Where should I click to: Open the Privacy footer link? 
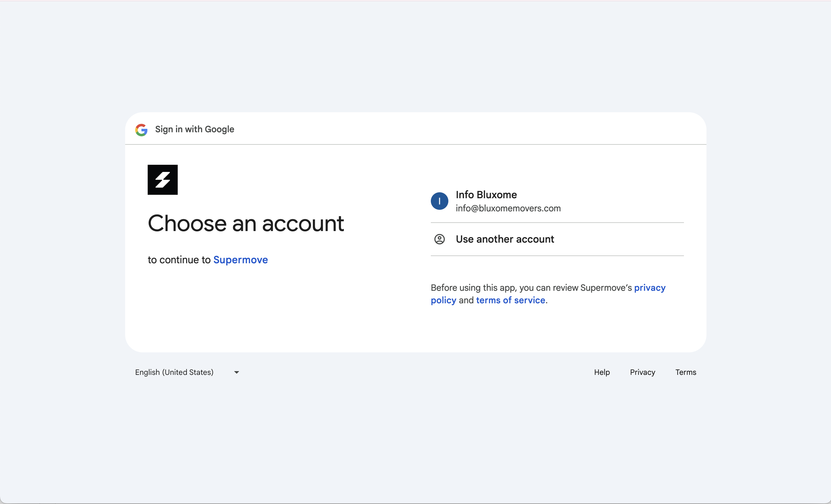pyautogui.click(x=642, y=372)
